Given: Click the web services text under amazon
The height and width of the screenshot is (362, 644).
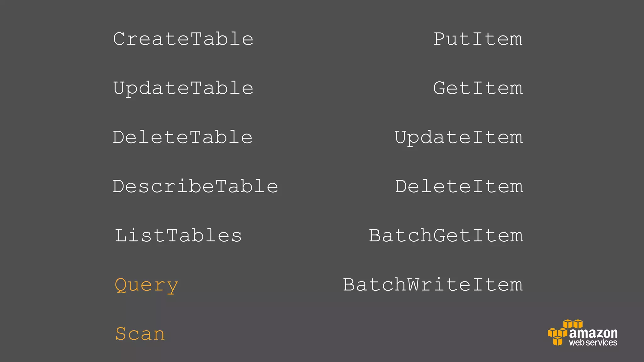Looking at the screenshot, I should coord(593,343).
